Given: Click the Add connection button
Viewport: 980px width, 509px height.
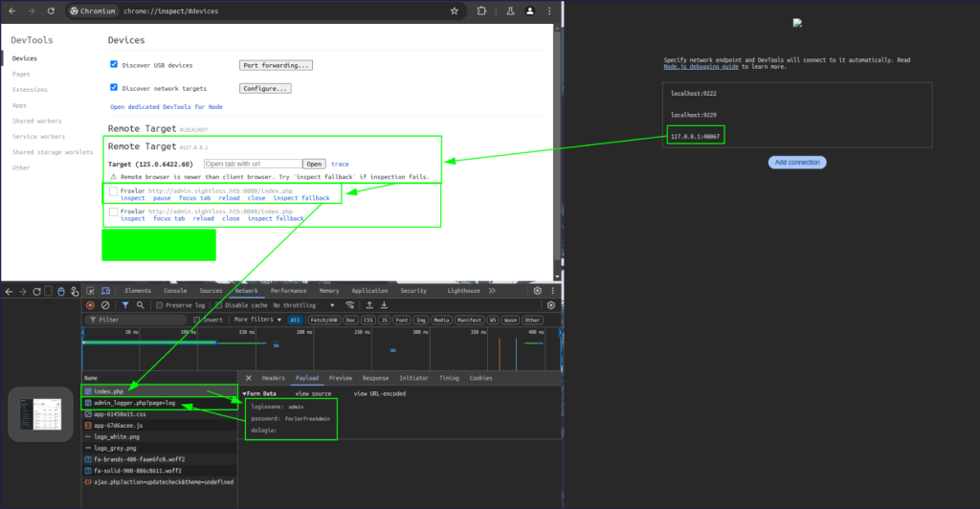Looking at the screenshot, I should pos(797,163).
